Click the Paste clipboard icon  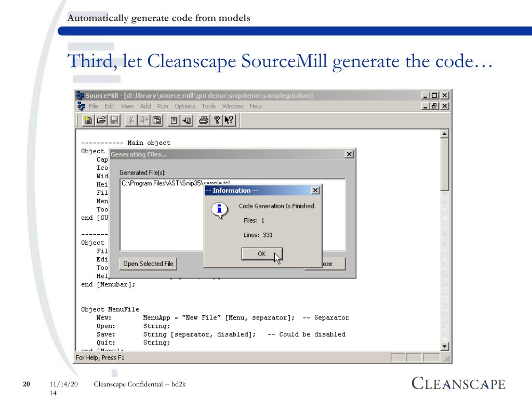pyautogui.click(x=157, y=120)
